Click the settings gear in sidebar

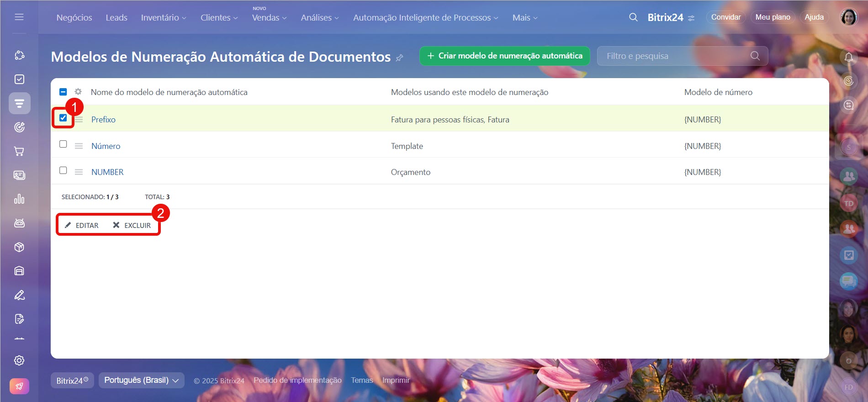[x=19, y=360]
